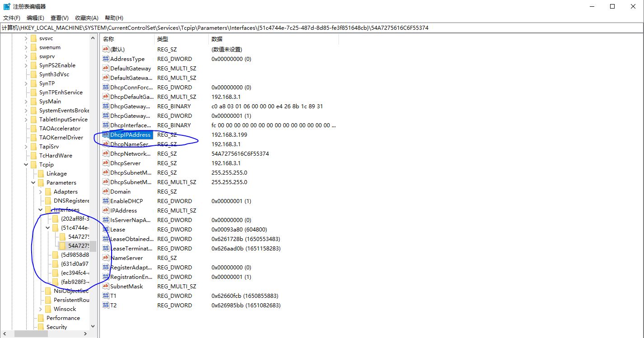This screenshot has height=338, width=644.
Task: Click the EnableDHCP value icon
Action: pos(106,201)
